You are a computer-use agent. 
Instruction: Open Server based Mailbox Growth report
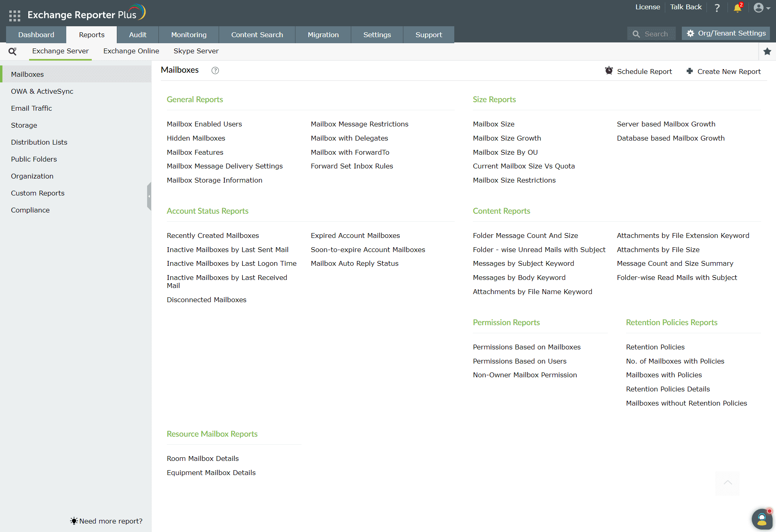[x=666, y=124]
